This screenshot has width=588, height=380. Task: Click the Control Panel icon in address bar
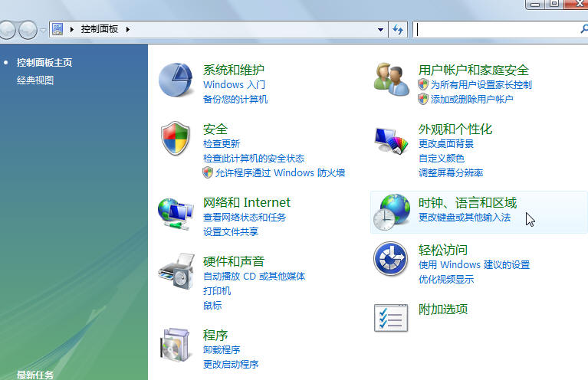pyautogui.click(x=57, y=29)
